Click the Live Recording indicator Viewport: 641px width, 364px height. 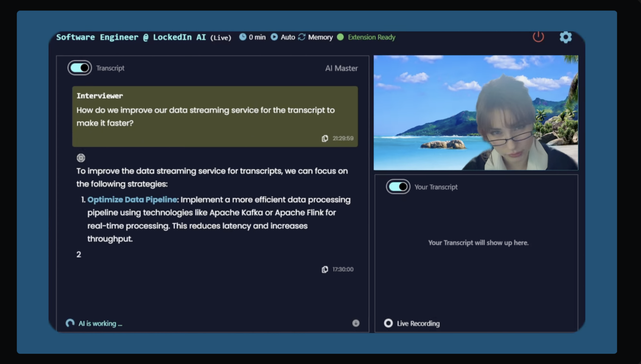[388, 323]
